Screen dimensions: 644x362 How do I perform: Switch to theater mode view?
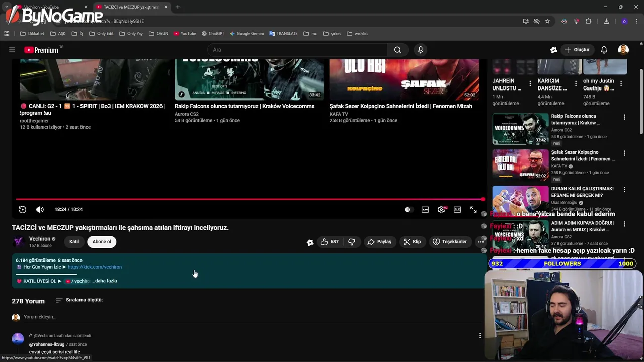[x=457, y=210]
